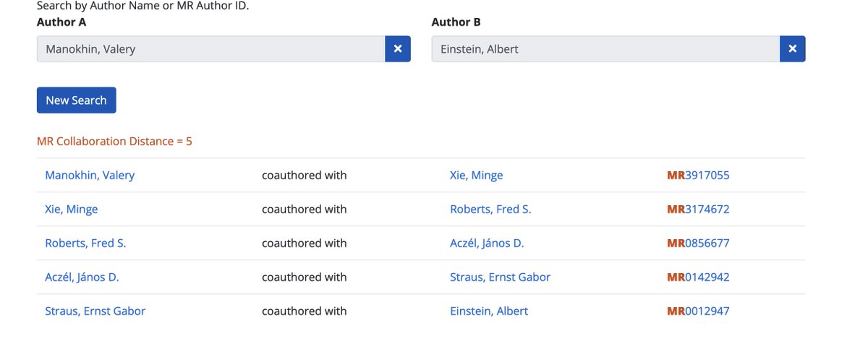Open Roberts, Fred S. link in the third row's first column
This screenshot has width=868, height=341.
[x=85, y=243]
